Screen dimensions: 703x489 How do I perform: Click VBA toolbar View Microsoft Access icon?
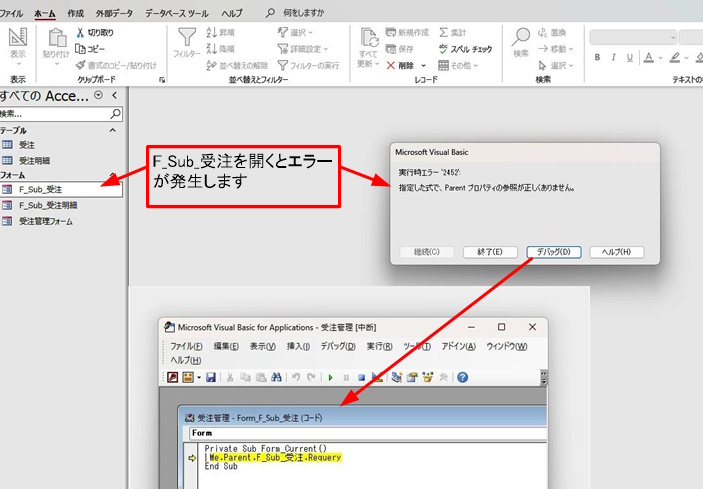point(172,377)
